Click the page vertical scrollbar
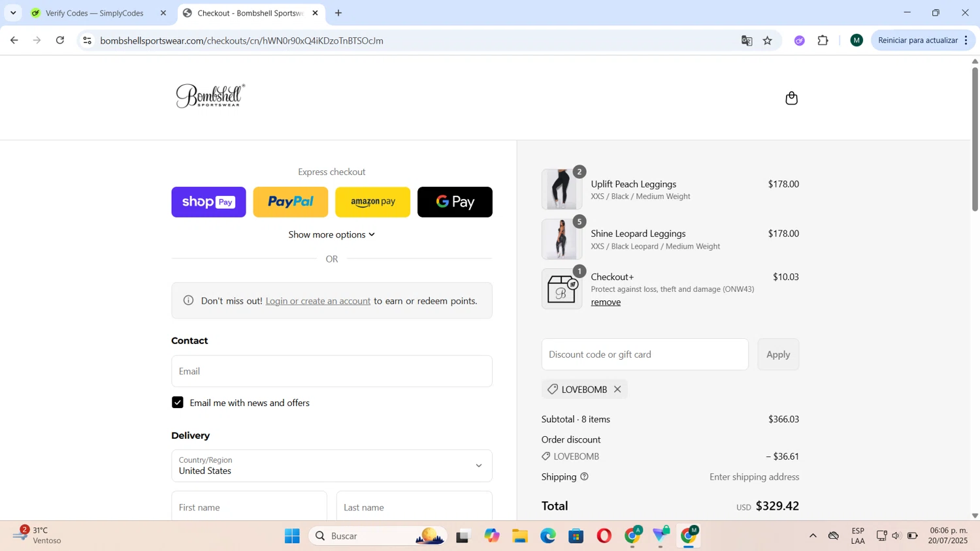The height and width of the screenshot is (551, 980). point(975,140)
